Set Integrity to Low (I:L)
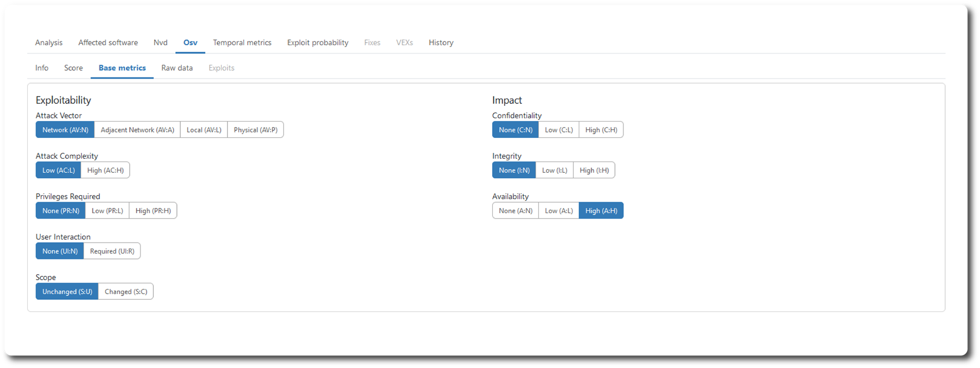Image resolution: width=980 pixels, height=368 pixels. coord(554,170)
